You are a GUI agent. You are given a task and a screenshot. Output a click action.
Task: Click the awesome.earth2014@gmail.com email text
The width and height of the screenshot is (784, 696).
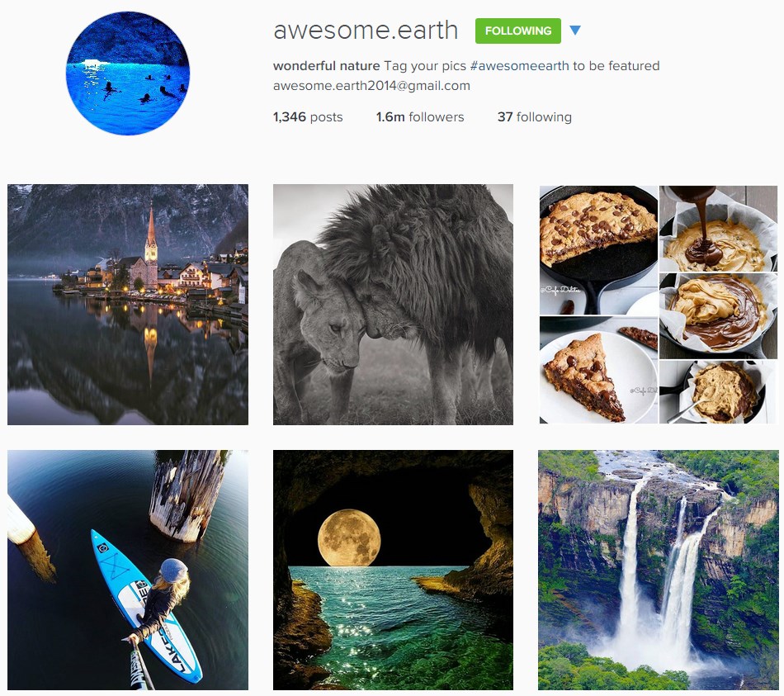[x=371, y=86]
